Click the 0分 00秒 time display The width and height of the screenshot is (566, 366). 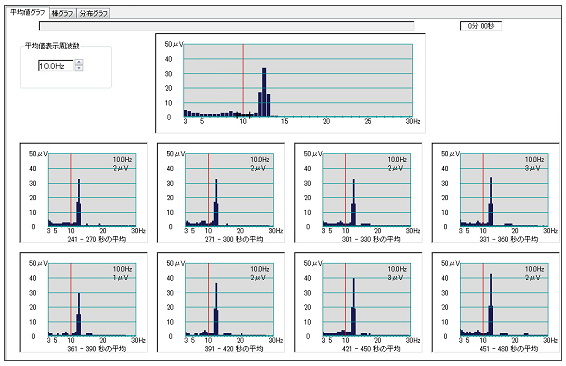point(481,26)
